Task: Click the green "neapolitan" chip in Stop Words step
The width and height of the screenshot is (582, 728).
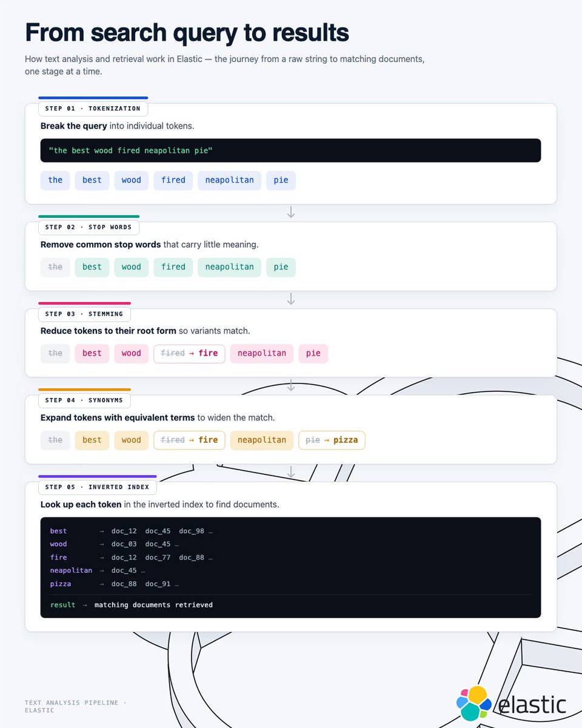Action: point(230,267)
